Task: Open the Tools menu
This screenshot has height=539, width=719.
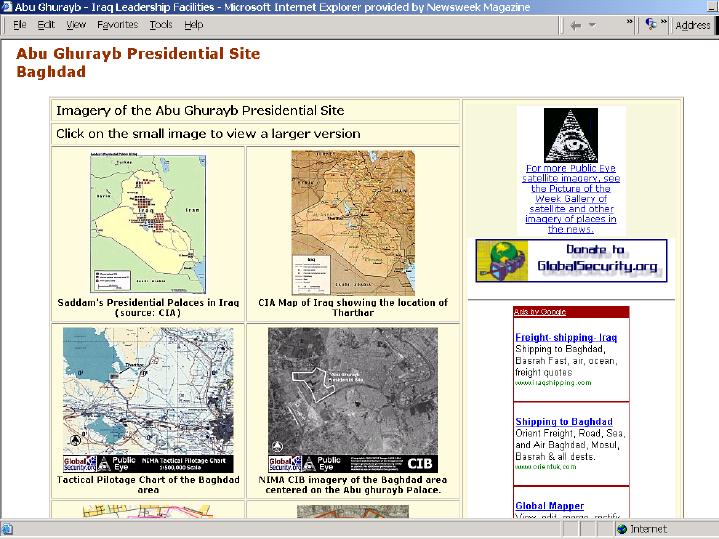Action: pos(161,25)
